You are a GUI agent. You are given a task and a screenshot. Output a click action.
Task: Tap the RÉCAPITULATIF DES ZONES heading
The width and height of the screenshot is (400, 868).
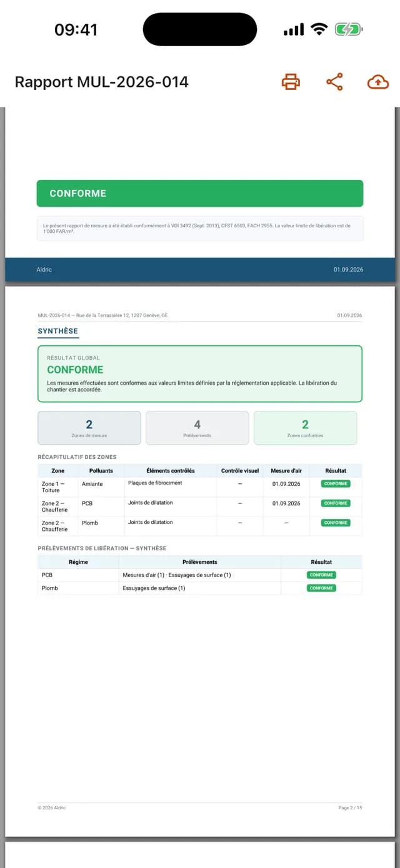click(x=77, y=457)
